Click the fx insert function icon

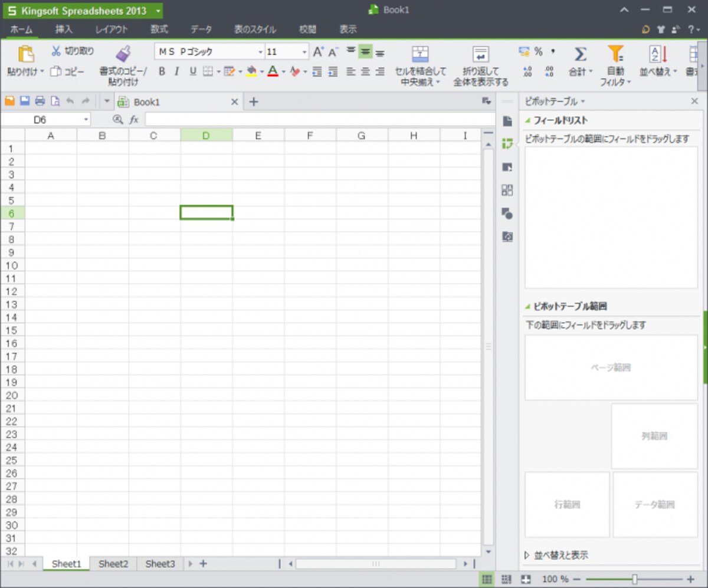pyautogui.click(x=134, y=120)
